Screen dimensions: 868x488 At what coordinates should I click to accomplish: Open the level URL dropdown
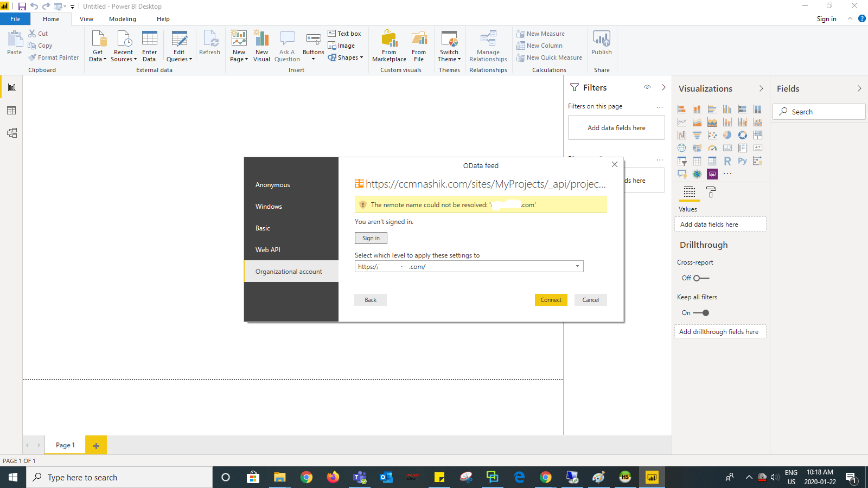[x=578, y=266]
